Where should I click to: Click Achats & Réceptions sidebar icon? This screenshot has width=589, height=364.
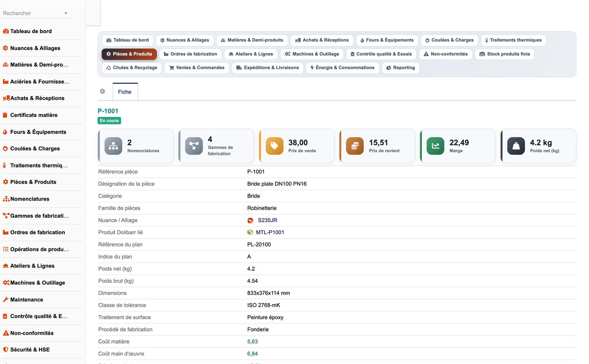pos(6,98)
